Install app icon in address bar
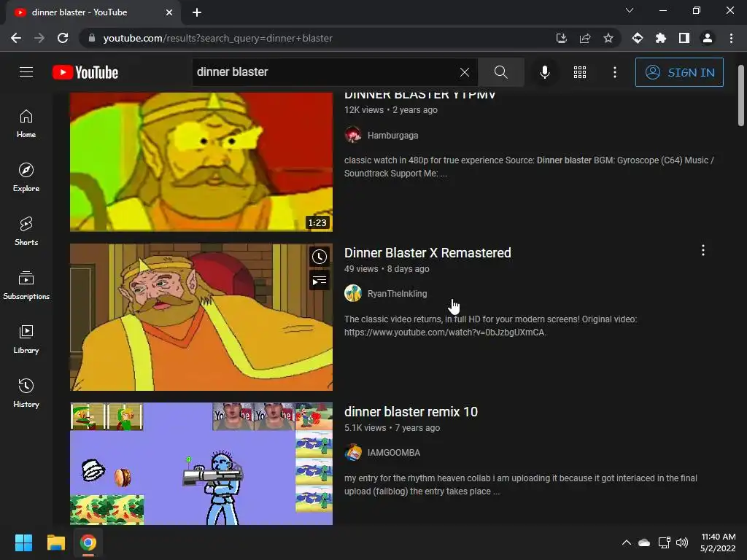The image size is (747, 560). pos(562,38)
